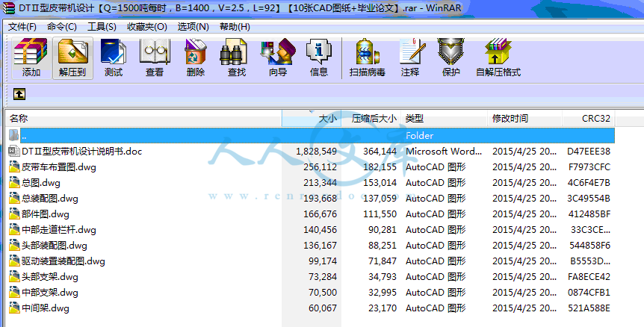The height and width of the screenshot is (327, 644).
Task: Click icon of 中部走道栏杆.dwg
Action: click(x=14, y=229)
